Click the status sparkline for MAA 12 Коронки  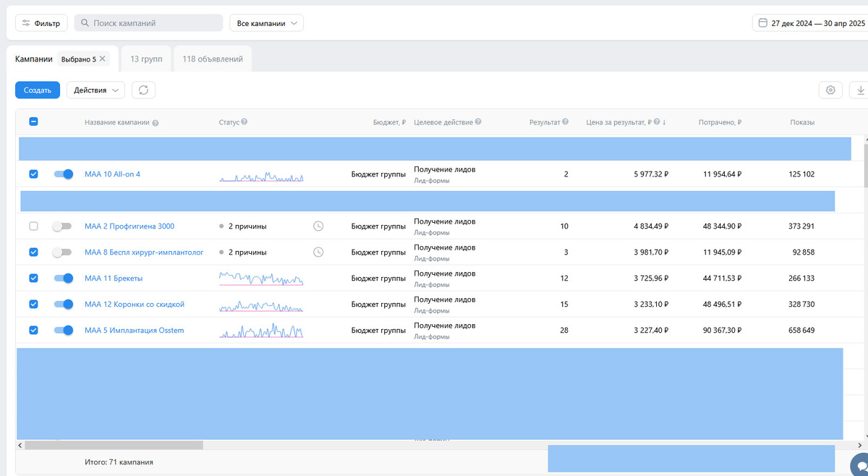(261, 305)
